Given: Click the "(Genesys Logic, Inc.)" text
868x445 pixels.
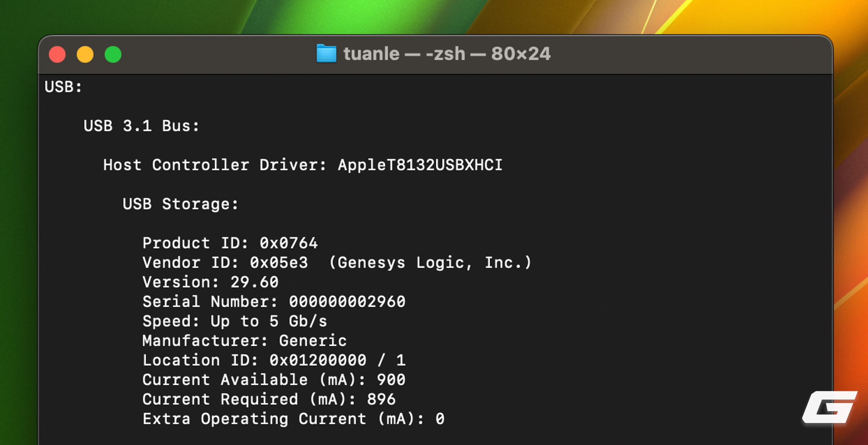Looking at the screenshot, I should pyautogui.click(x=430, y=262).
